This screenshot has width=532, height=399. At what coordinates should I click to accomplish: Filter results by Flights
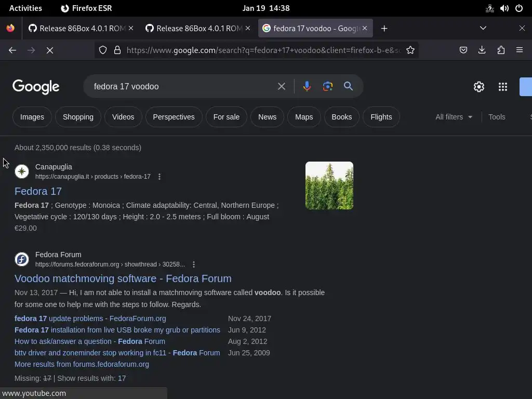[x=381, y=117]
